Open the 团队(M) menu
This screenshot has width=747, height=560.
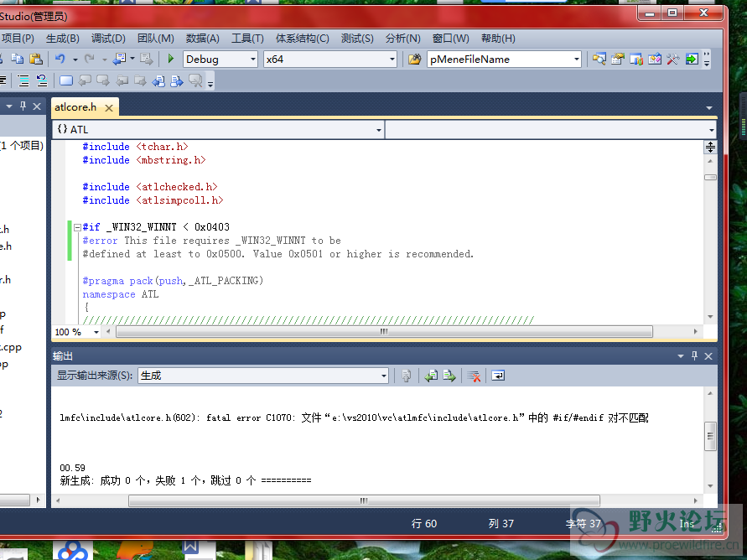click(x=156, y=38)
